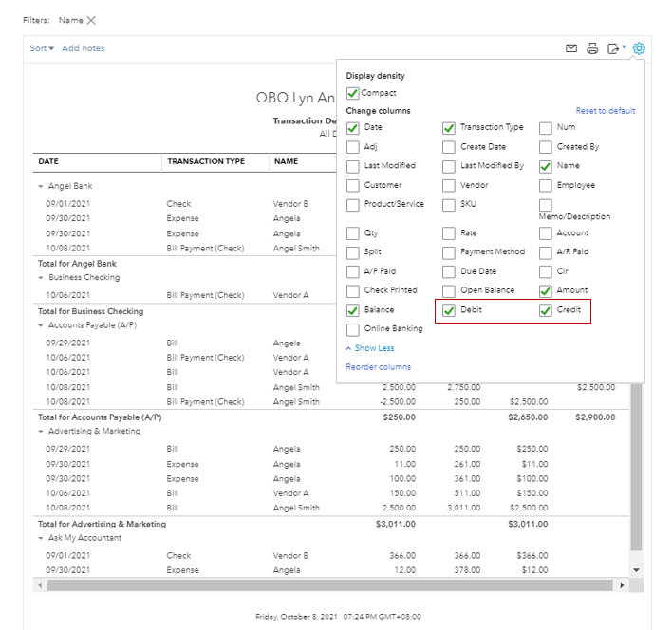Click the print report icon
This screenshot has height=630, width=672.
[x=592, y=48]
